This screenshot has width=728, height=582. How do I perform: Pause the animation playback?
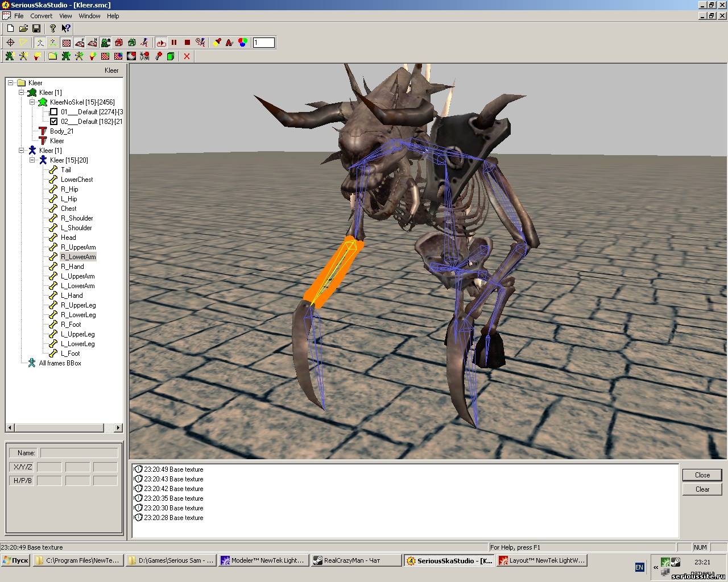pos(174,43)
